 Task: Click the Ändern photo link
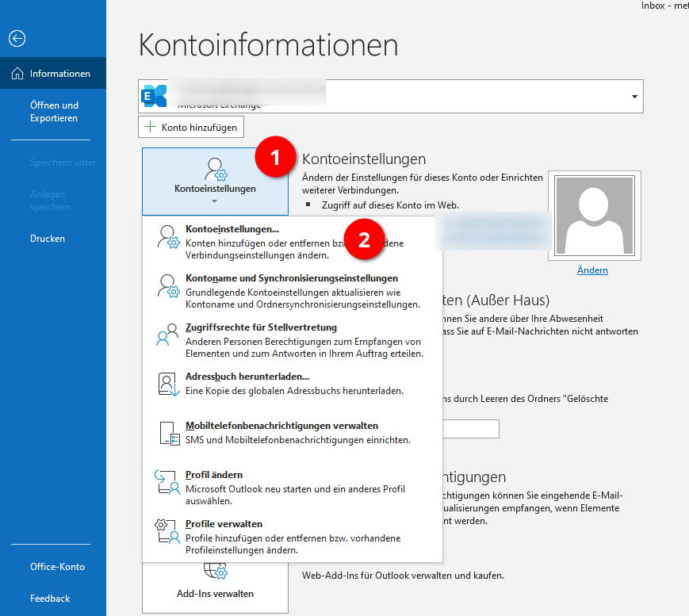pyautogui.click(x=592, y=270)
